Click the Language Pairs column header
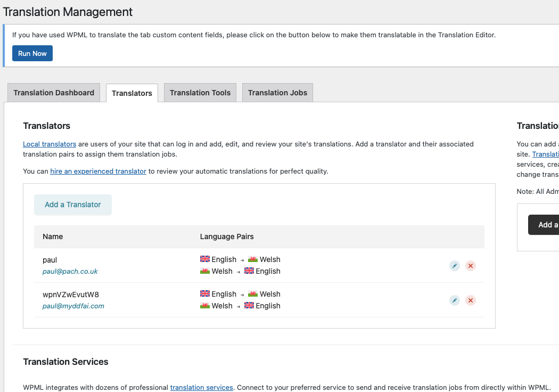Image resolution: width=559 pixels, height=392 pixels. coord(227,236)
